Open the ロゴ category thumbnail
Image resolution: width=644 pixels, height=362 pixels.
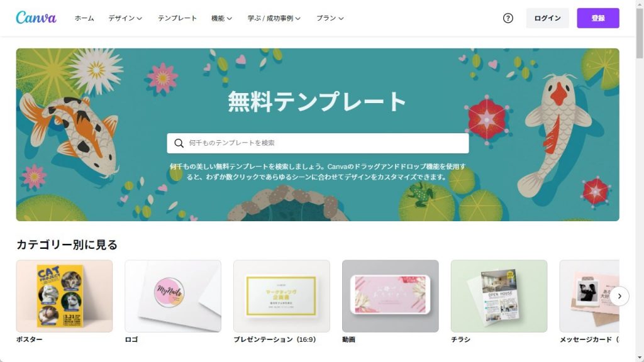pyautogui.click(x=173, y=296)
